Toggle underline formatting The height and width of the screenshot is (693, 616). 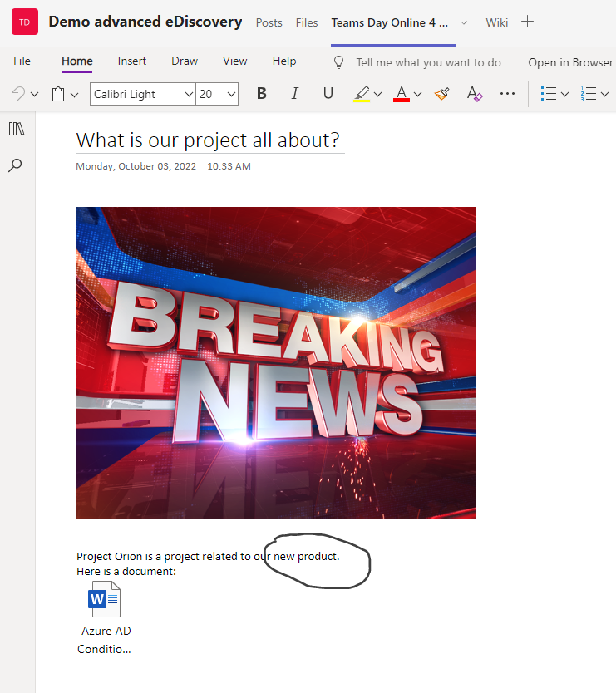[x=328, y=94]
